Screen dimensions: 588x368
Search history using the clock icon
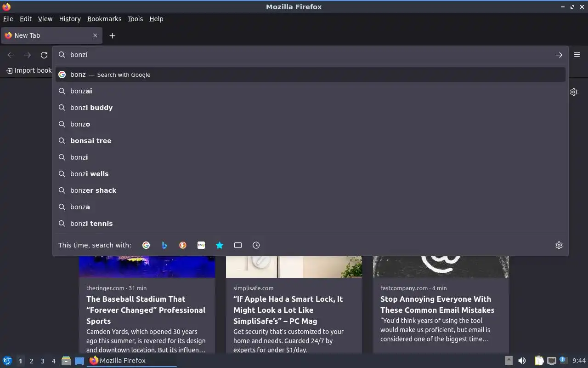click(x=256, y=245)
